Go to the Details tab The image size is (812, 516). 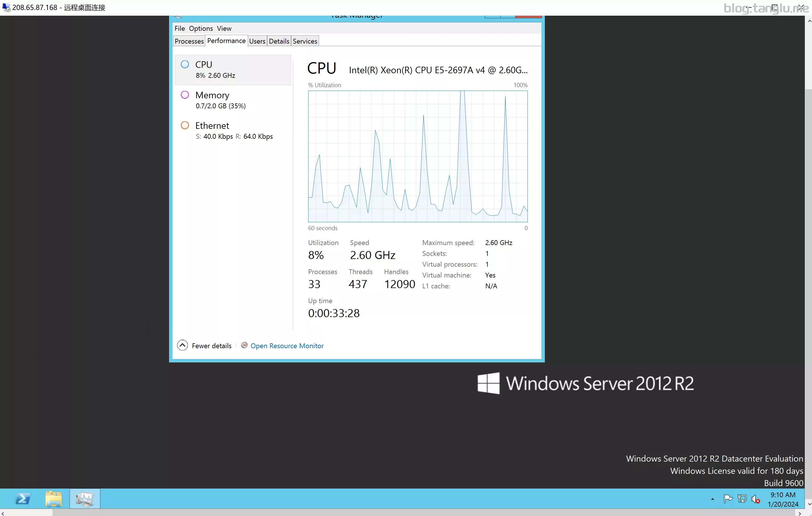[279, 41]
